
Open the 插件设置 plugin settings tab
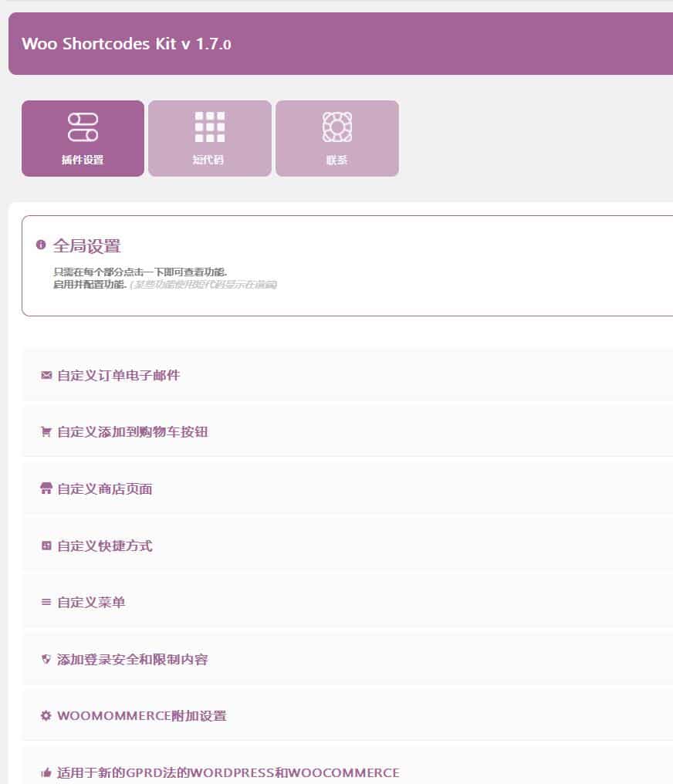pyautogui.click(x=83, y=138)
